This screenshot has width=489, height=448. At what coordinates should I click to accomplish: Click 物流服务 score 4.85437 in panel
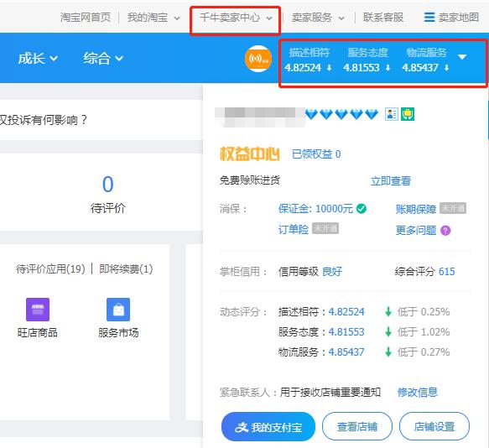coord(346,352)
